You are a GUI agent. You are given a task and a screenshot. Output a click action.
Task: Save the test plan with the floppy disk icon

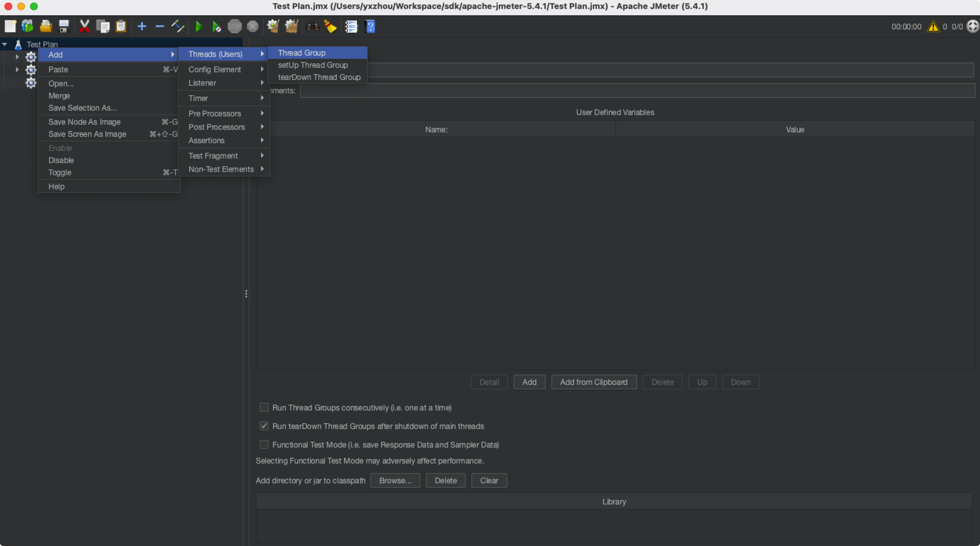pyautogui.click(x=64, y=26)
